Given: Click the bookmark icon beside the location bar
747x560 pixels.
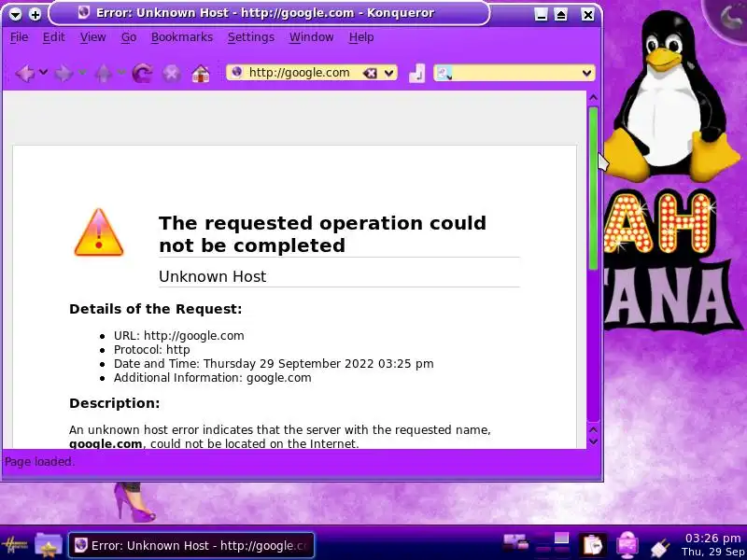Looking at the screenshot, I should click(416, 74).
